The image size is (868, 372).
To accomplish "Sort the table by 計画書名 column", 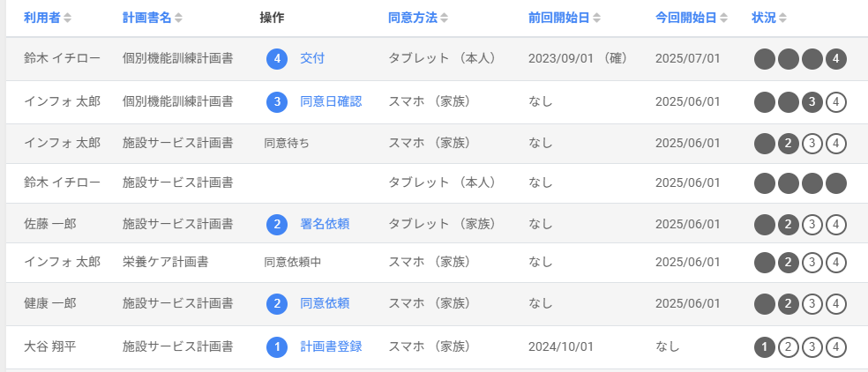I will click(x=153, y=18).
